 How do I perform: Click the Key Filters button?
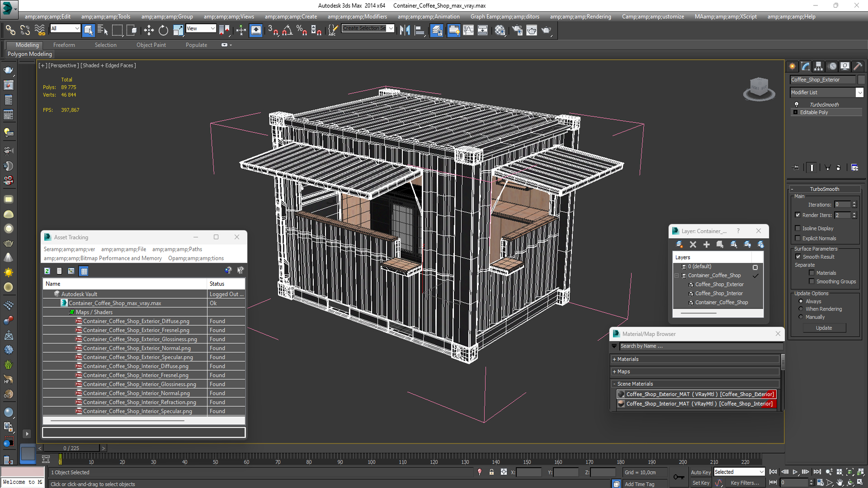click(x=745, y=483)
